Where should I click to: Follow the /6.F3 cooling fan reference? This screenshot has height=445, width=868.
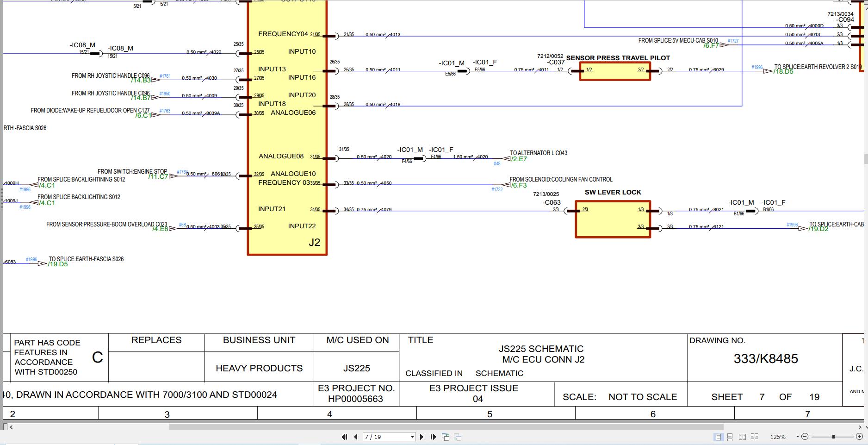pos(519,185)
